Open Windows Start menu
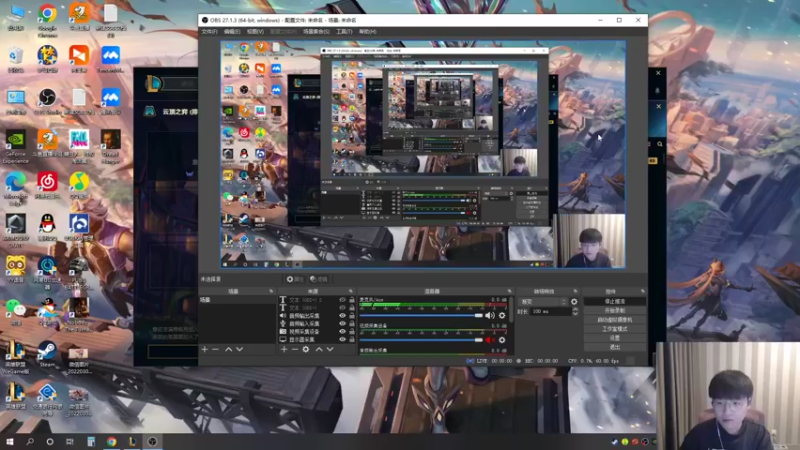Viewport: 800px width, 450px height. [x=10, y=441]
